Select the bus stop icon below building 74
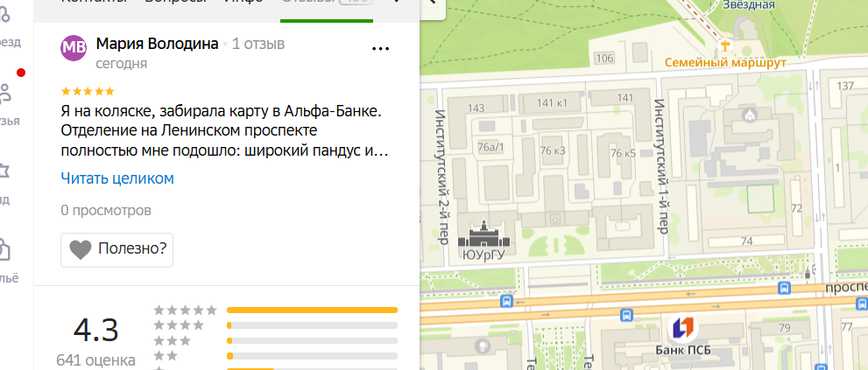Screen dimensions: 868x370 [784, 288]
